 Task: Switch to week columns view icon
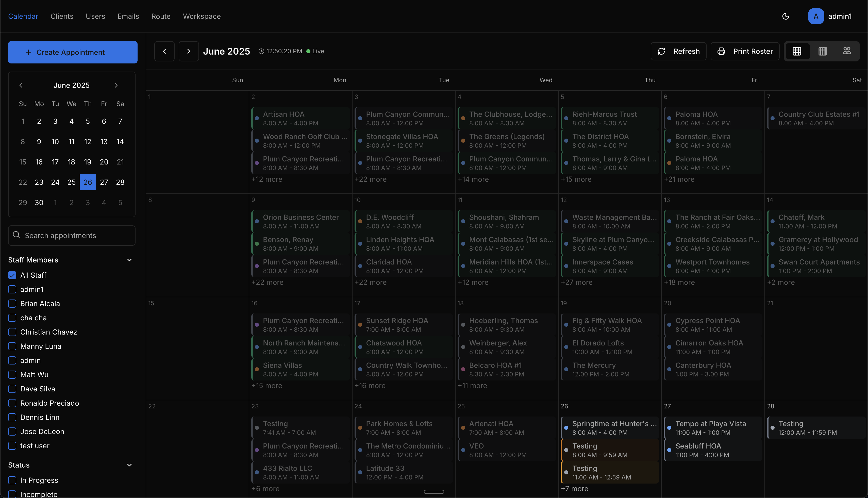[823, 51]
